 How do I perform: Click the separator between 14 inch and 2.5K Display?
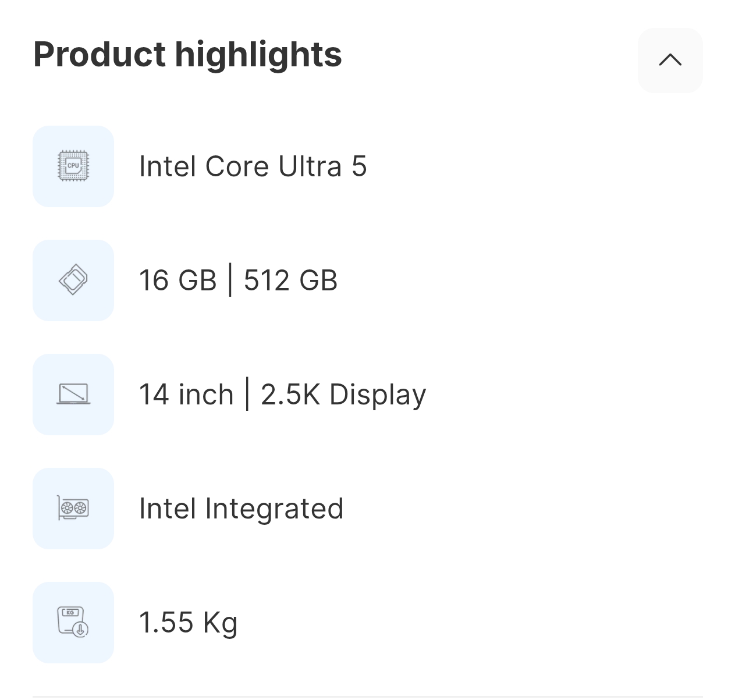[x=247, y=394]
